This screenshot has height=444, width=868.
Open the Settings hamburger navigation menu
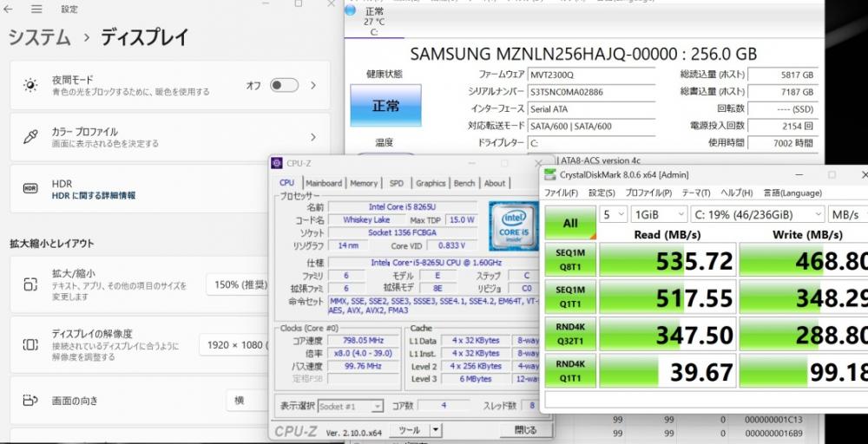click(x=36, y=9)
